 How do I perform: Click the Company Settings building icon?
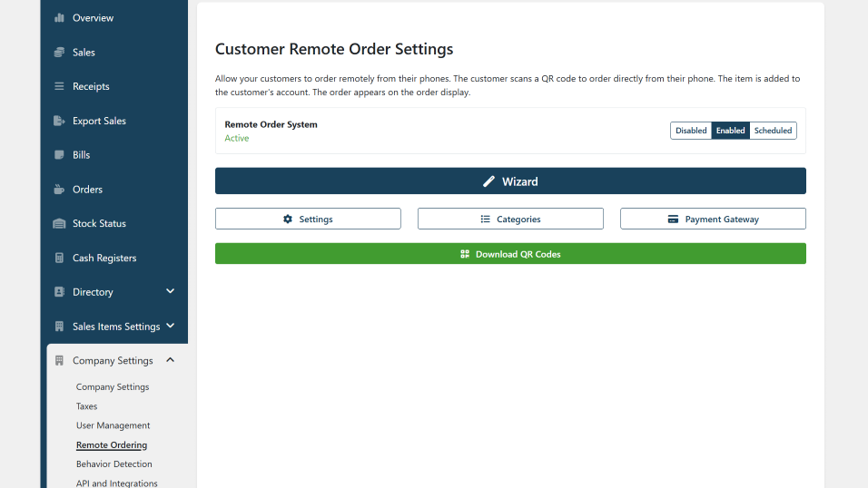[59, 360]
